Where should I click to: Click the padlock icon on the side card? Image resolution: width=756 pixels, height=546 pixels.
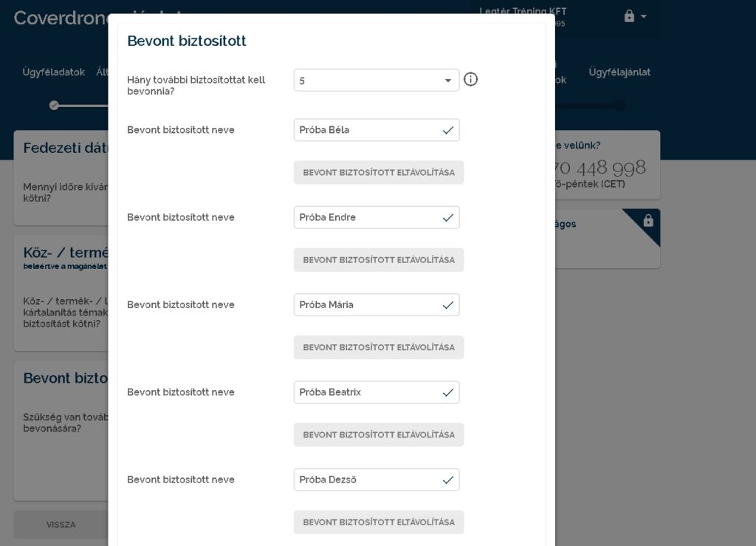[648, 220]
